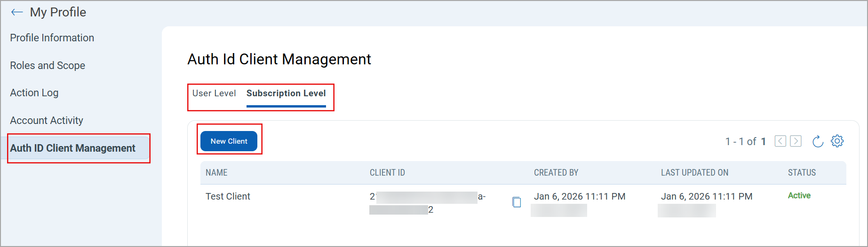
Task: Sort by LAST UPDATED ON column
Action: coord(694,173)
